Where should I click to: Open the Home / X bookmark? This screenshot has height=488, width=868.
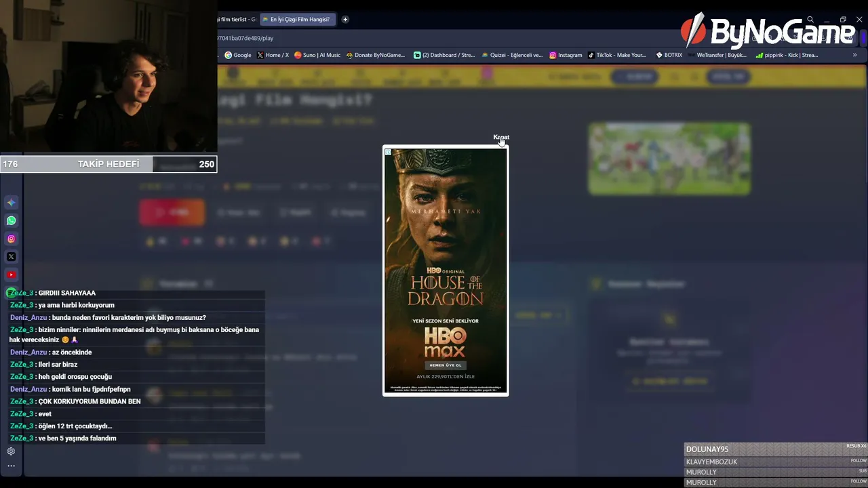pos(273,55)
